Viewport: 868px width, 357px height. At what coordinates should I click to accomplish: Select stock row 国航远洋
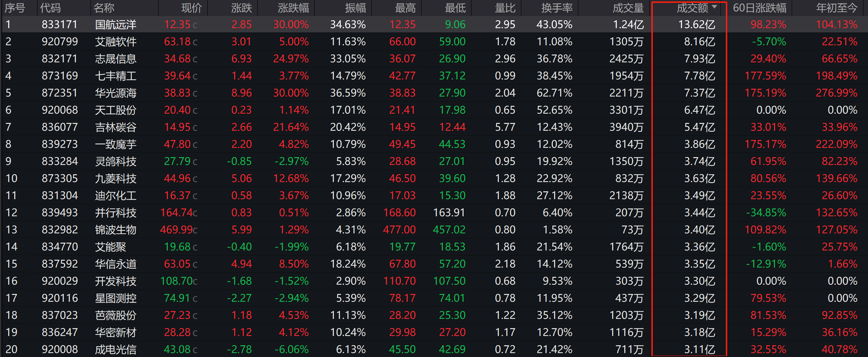434,25
